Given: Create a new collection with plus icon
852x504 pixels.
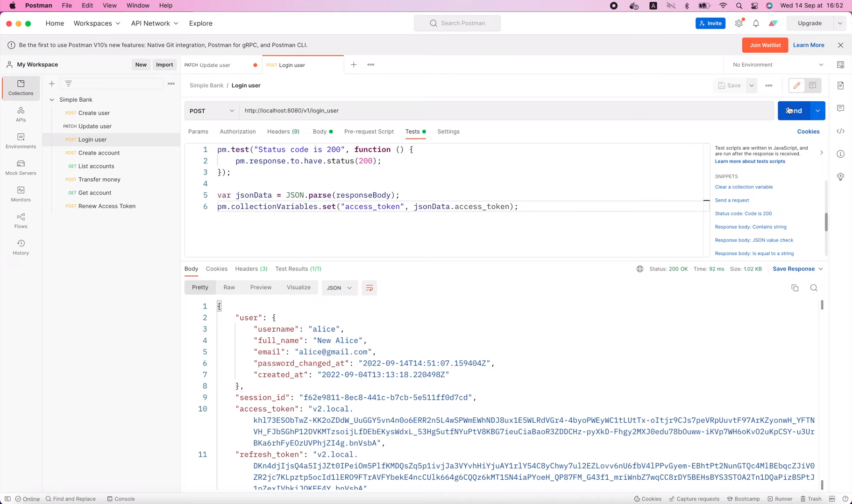Looking at the screenshot, I should click(x=52, y=84).
